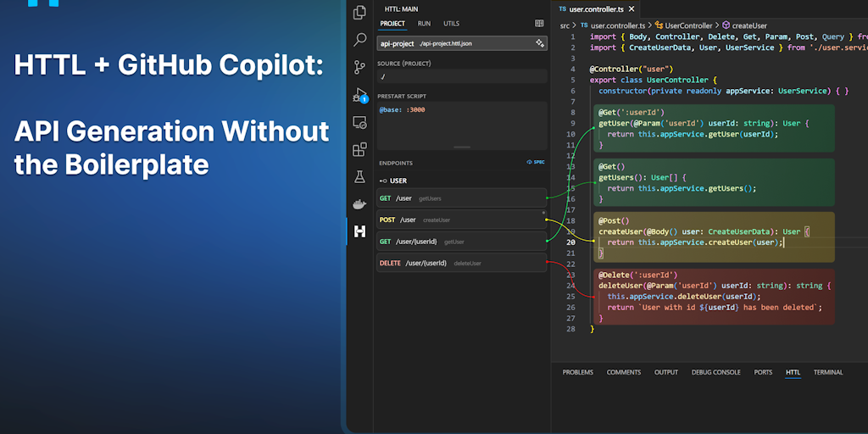Select the GET /user/{userId} getUser endpoint
This screenshot has width=868, height=434.
point(462,242)
